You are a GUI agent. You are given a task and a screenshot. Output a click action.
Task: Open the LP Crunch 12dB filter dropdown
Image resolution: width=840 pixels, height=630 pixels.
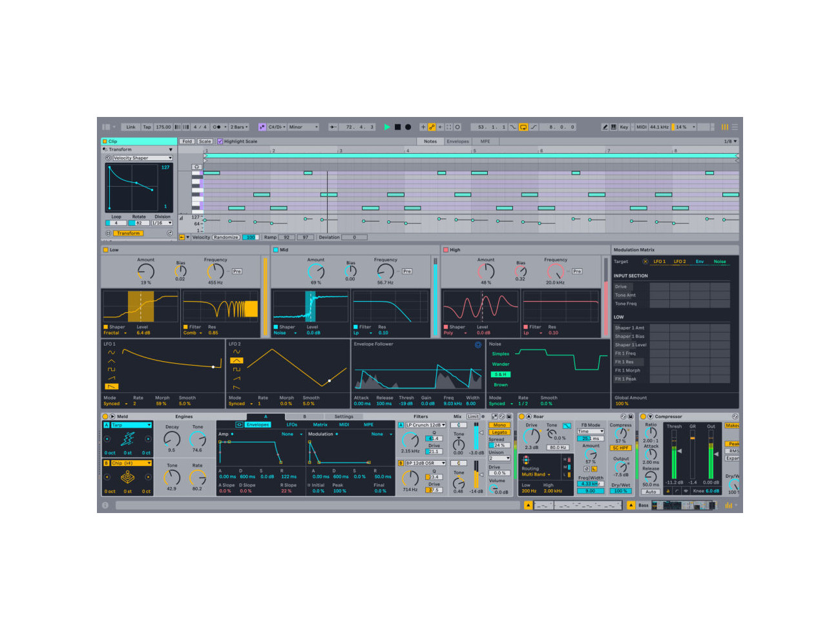(425, 425)
